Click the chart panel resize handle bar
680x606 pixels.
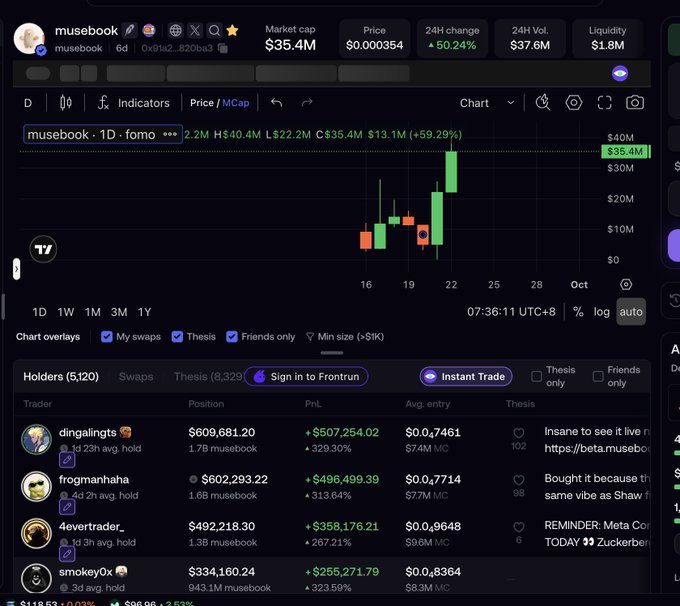(332, 353)
